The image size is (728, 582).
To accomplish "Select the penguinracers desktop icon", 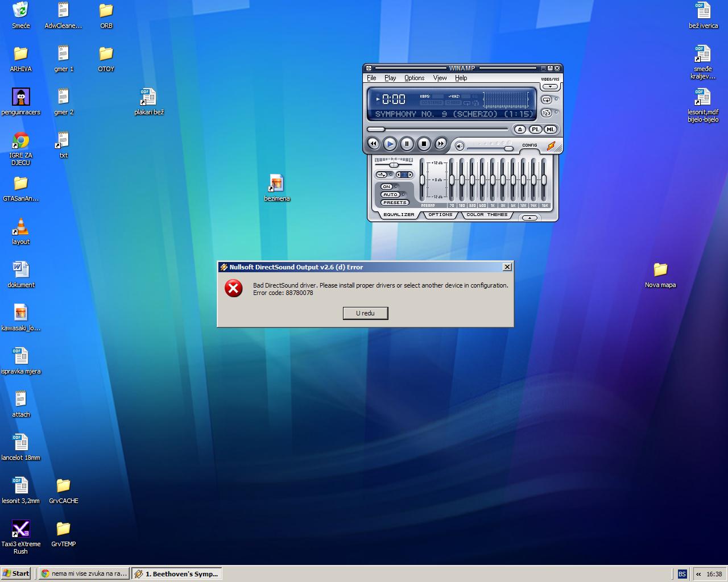I will [21, 102].
